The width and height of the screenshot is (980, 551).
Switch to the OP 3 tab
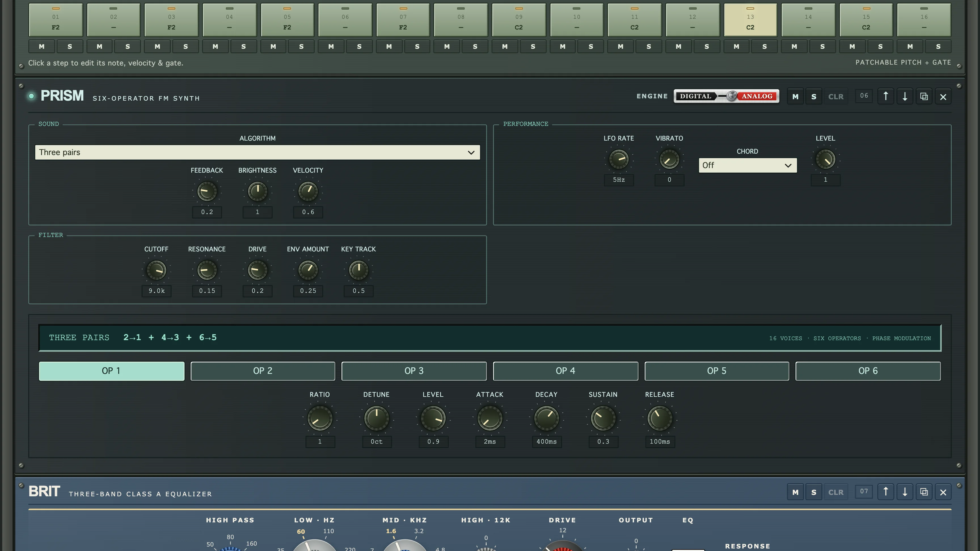tap(414, 371)
